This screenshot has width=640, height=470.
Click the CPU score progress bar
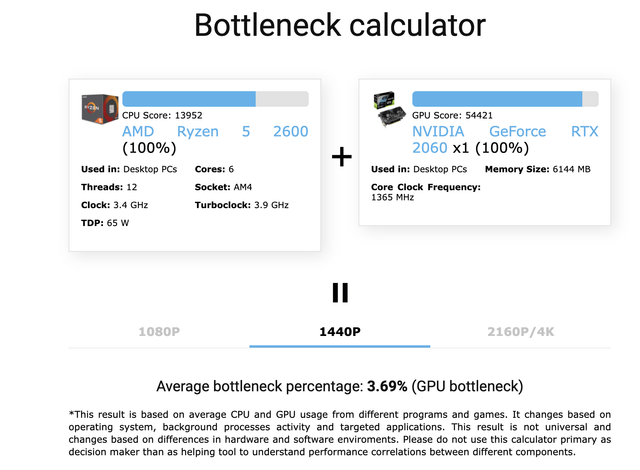pos(215,99)
